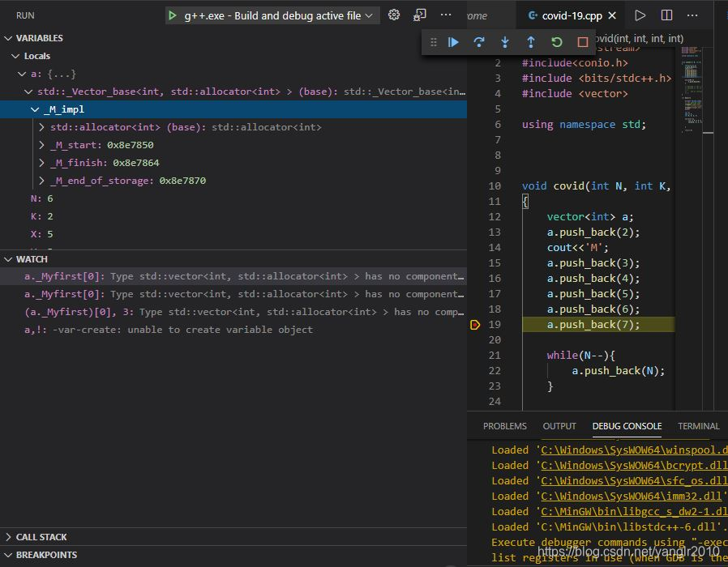
Task: Click the Split Editor icon top right
Action: [665, 15]
